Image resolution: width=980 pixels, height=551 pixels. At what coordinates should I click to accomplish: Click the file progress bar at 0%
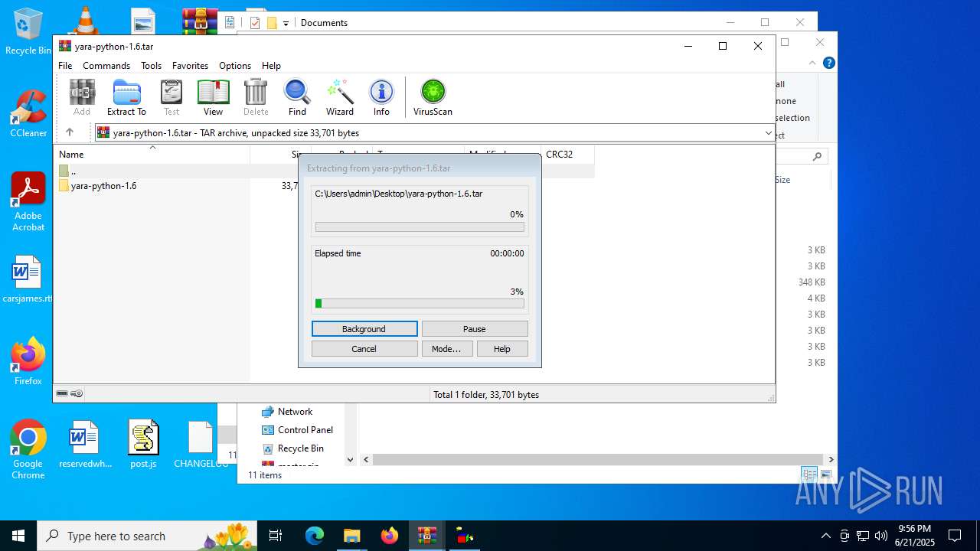420,227
